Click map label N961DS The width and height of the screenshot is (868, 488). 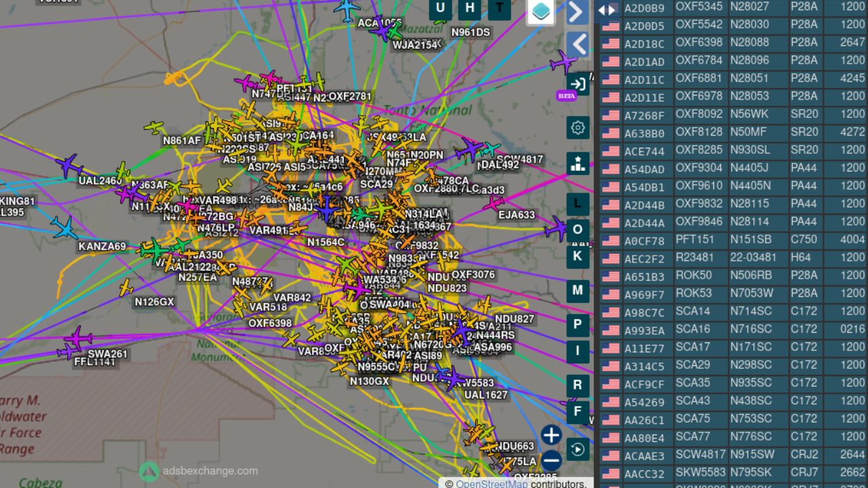tap(471, 32)
